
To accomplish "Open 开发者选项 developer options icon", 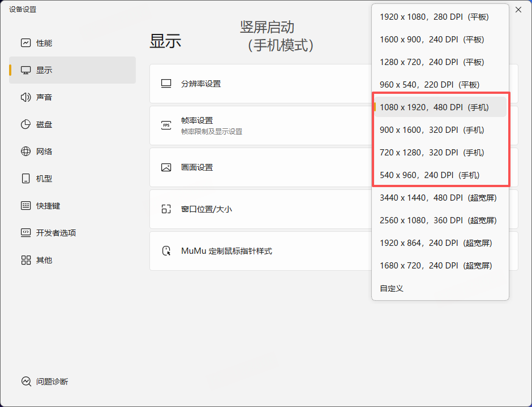I will [26, 233].
